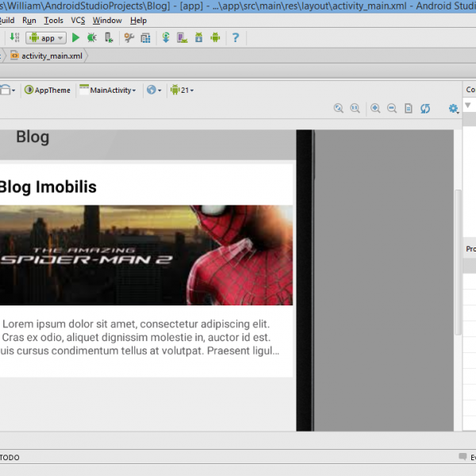Open the locale globe dropdown
Screen dimensions: 476x476
click(154, 90)
